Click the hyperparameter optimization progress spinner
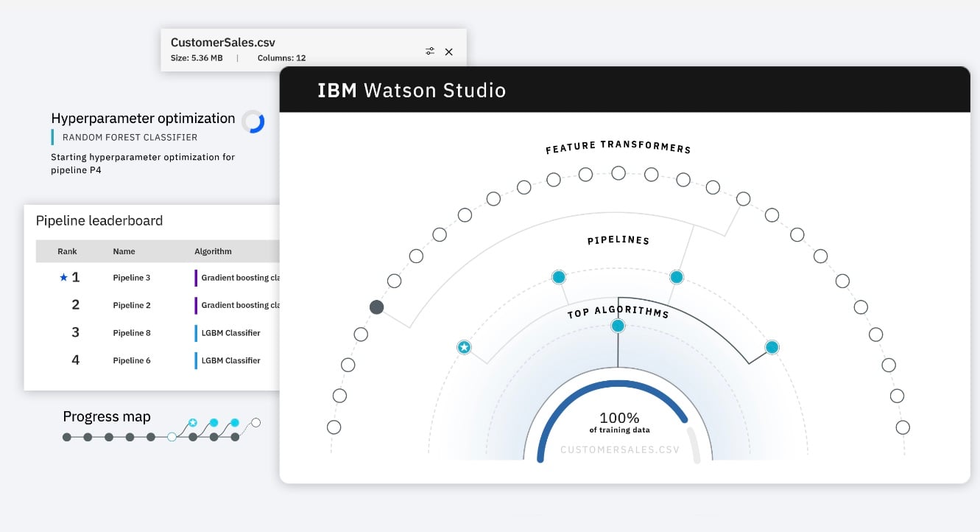The image size is (980, 532). [253, 122]
